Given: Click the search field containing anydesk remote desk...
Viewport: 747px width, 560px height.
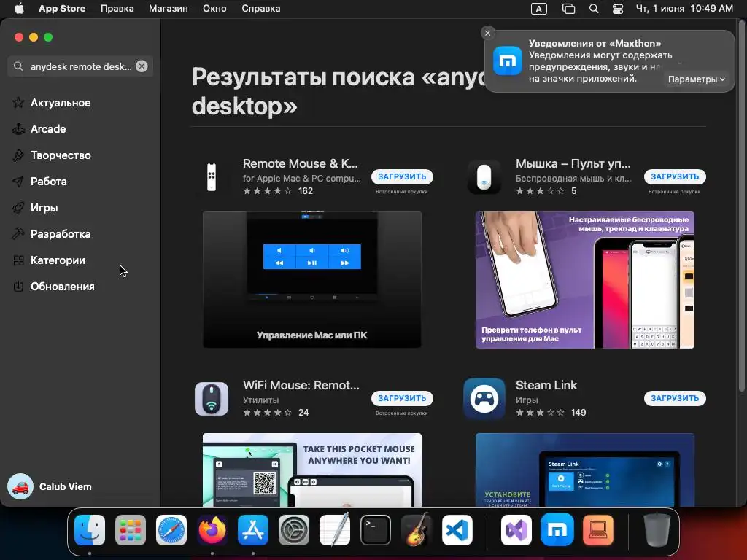Looking at the screenshot, I should (x=80, y=66).
